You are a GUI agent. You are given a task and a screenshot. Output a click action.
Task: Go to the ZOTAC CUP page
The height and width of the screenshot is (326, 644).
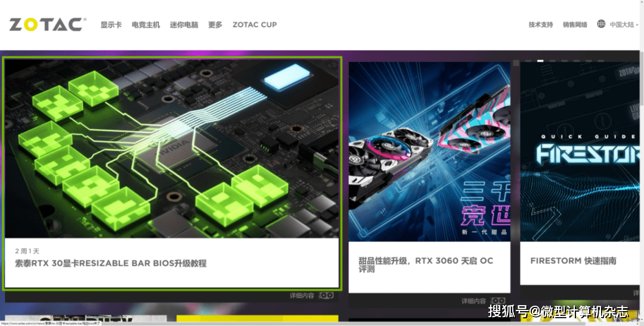pos(255,24)
